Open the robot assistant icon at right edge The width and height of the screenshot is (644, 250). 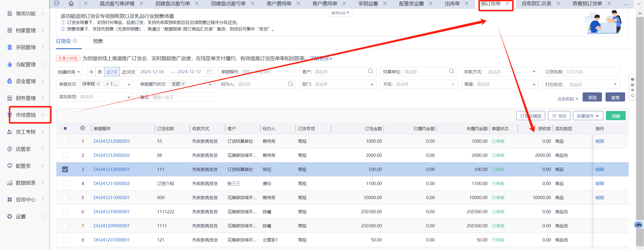[638, 225]
